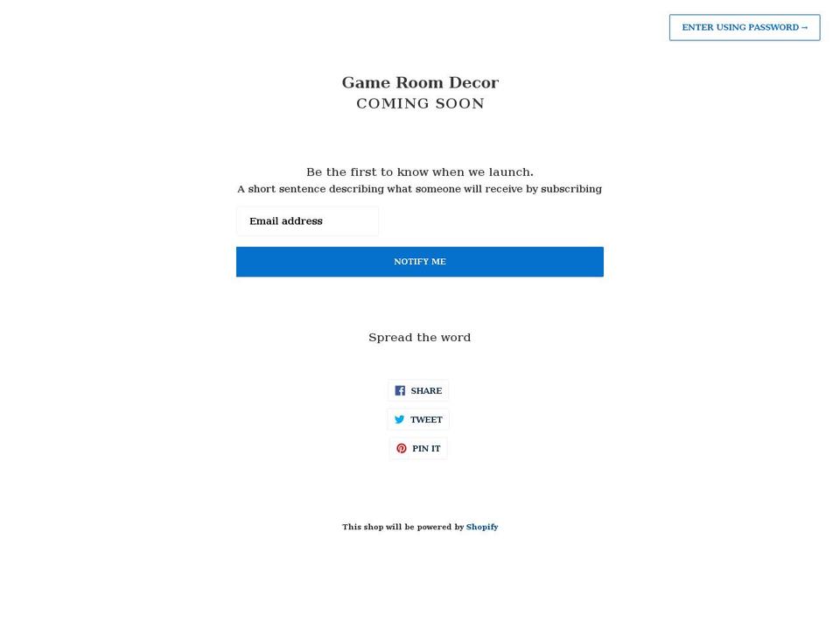The width and height of the screenshot is (840, 630).
Task: Submit with the Notify Me button
Action: click(419, 262)
